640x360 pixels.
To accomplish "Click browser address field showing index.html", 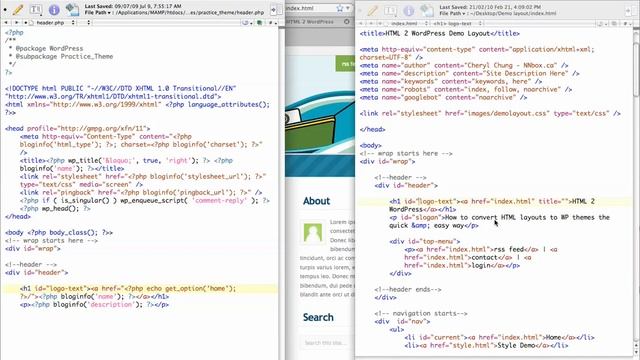I will pos(310,8).
